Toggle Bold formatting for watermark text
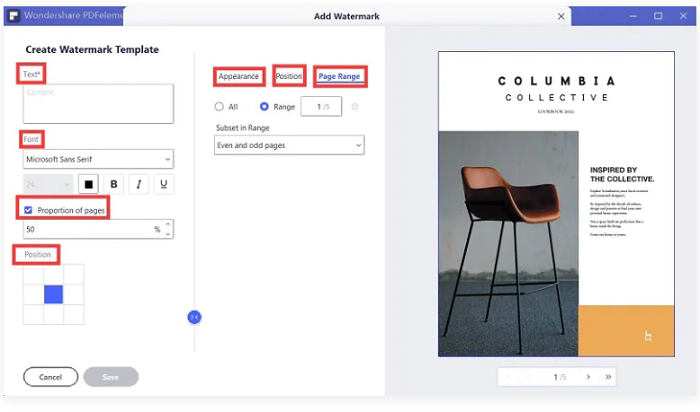This screenshot has width=700, height=412. click(114, 184)
